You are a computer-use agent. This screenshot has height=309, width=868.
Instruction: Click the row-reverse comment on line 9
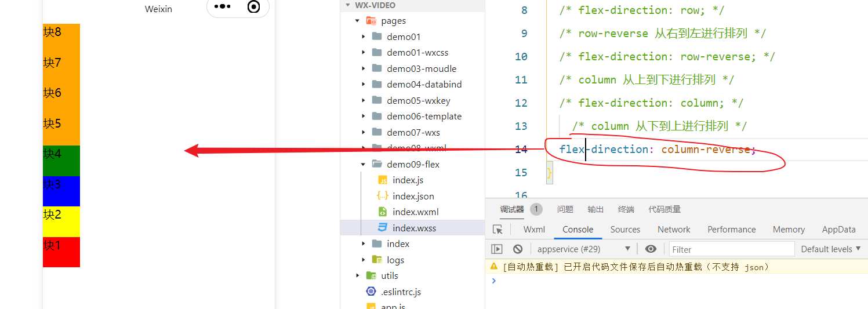(x=662, y=34)
